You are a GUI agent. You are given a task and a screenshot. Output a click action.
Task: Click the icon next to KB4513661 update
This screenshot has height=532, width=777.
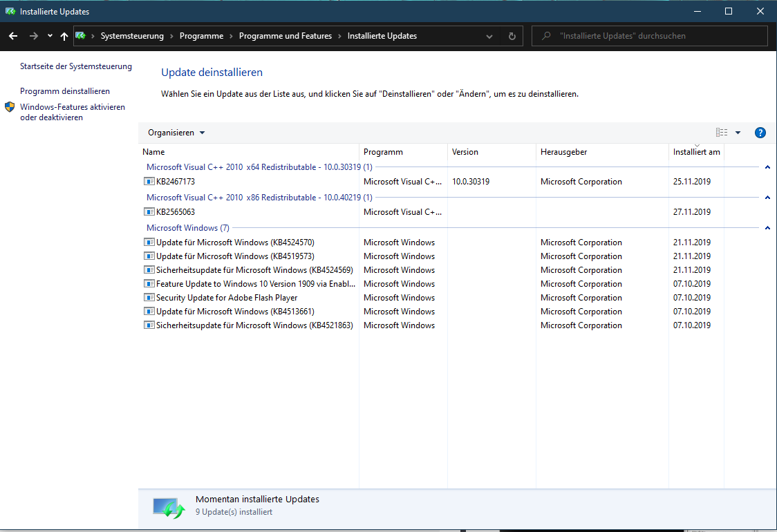point(149,312)
